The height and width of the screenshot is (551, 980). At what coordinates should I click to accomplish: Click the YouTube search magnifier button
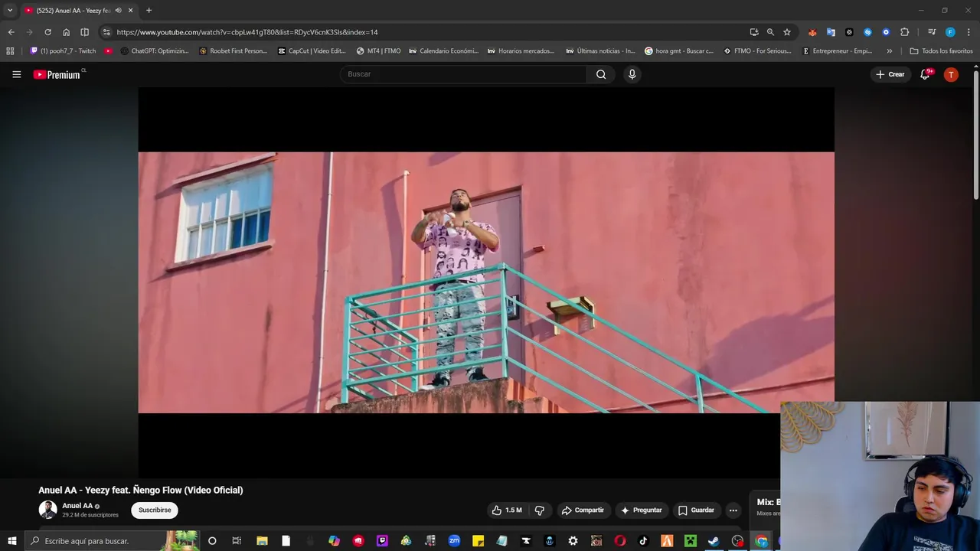(601, 74)
